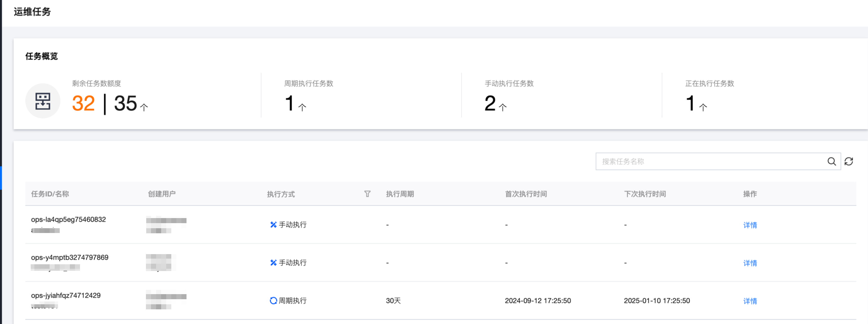The height and width of the screenshot is (324, 868).
Task: Open the execution method filter
Action: coord(367,194)
